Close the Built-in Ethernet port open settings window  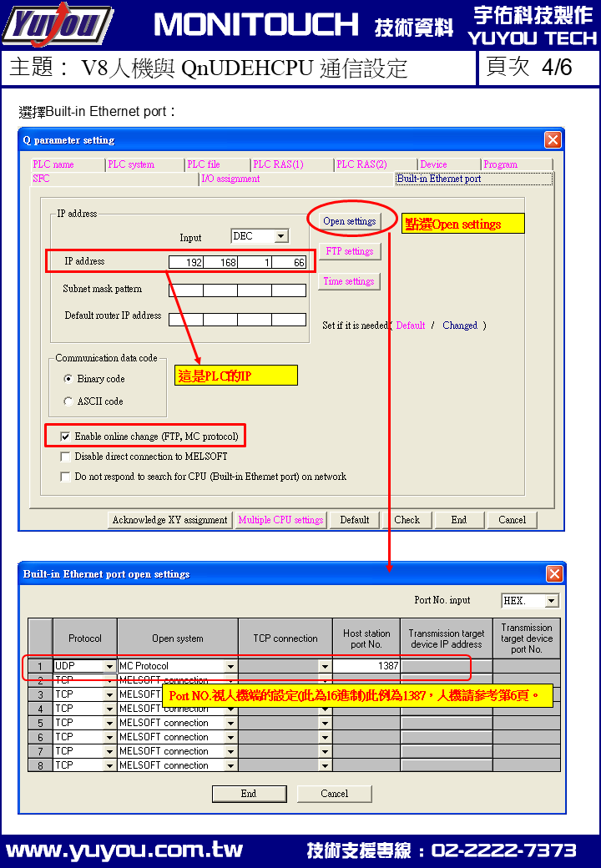[554, 574]
